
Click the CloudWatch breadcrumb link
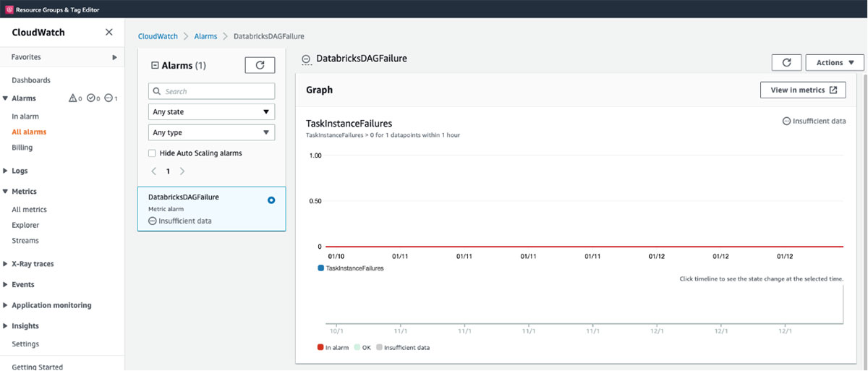[x=158, y=36]
